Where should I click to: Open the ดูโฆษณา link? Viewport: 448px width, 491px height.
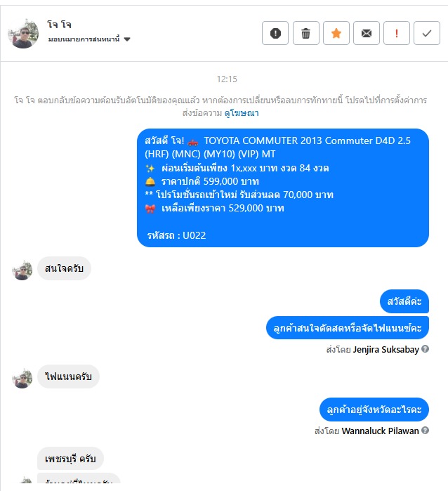point(242,113)
